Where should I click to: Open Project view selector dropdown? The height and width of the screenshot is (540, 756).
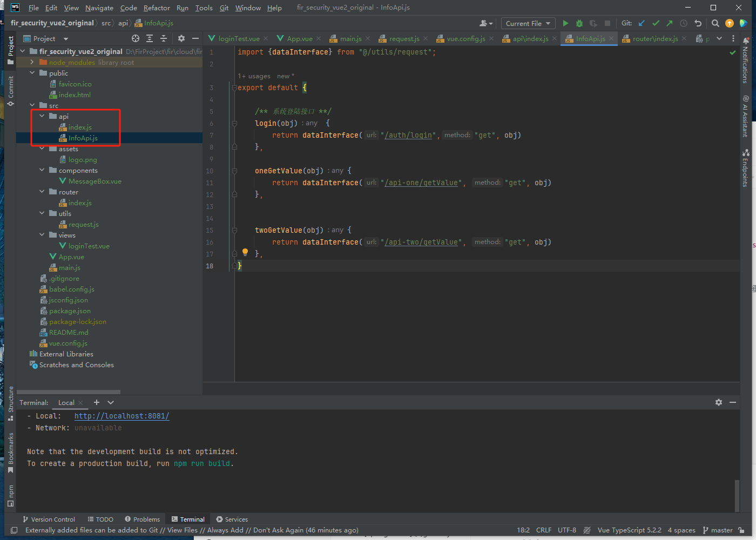(x=46, y=38)
